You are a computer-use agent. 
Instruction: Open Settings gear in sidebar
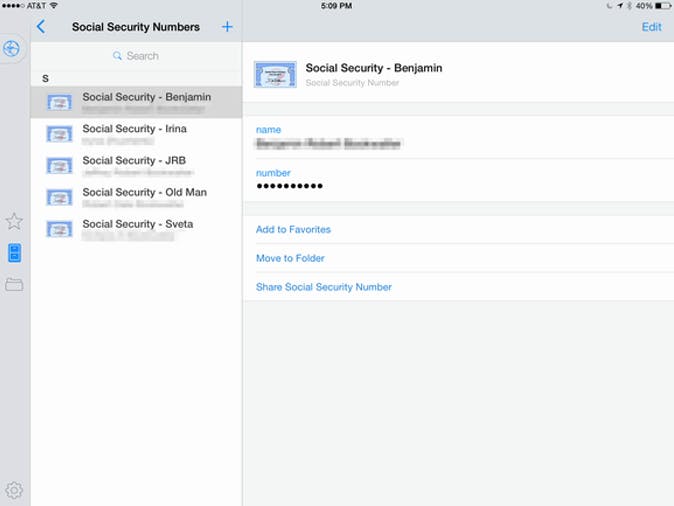click(x=14, y=490)
